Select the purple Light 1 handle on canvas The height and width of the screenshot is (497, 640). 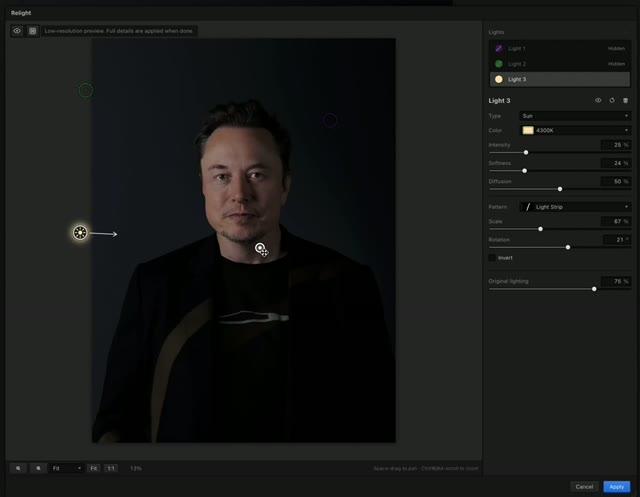[x=330, y=120]
